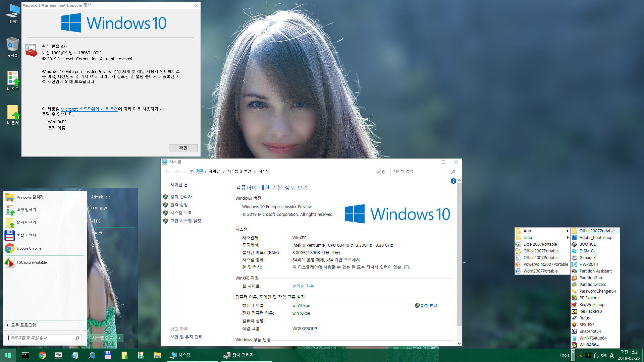Expand the App submenu in Tools popup
Viewport: 644px width, 362px height.
[542, 231]
